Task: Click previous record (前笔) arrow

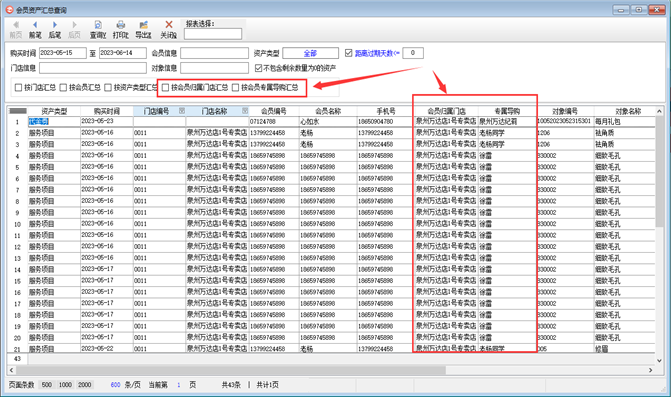Action: click(x=35, y=25)
